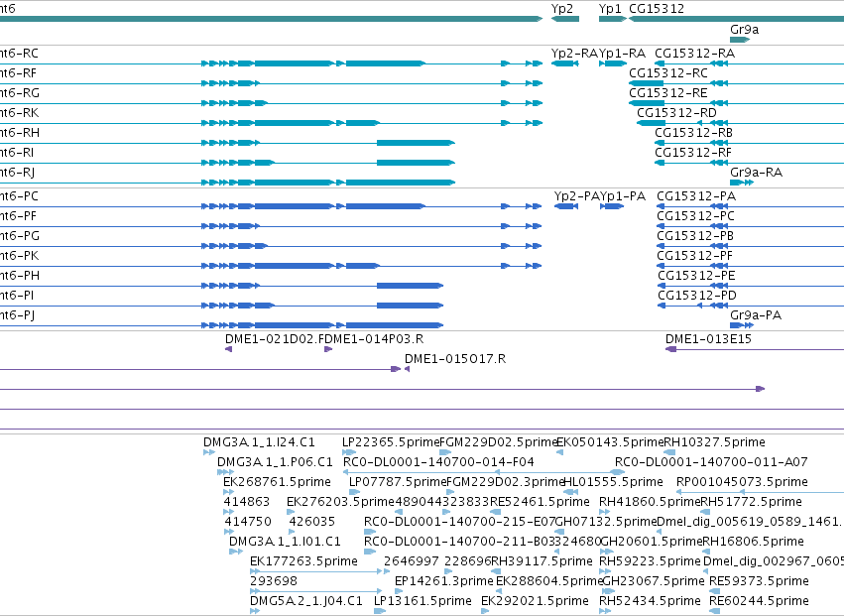This screenshot has width=844, height=616.
Task: Open the RH41860.5prime EST label
Action: point(650,502)
